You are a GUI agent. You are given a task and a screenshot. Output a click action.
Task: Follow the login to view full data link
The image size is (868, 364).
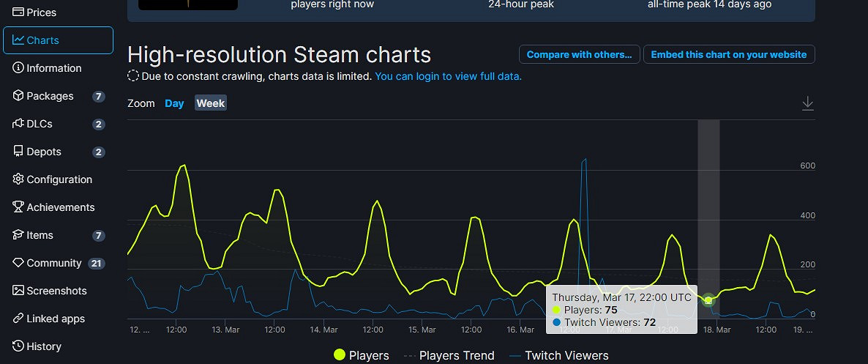[448, 76]
